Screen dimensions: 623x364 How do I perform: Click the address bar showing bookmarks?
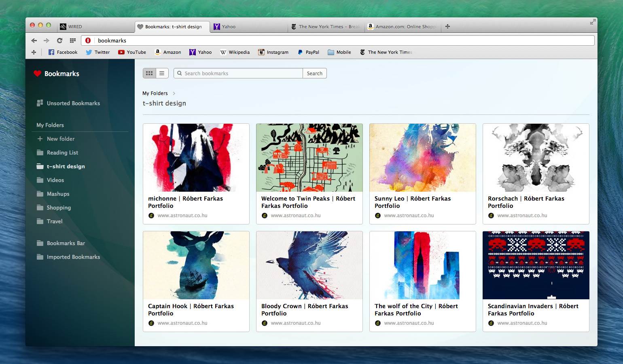[x=338, y=40]
